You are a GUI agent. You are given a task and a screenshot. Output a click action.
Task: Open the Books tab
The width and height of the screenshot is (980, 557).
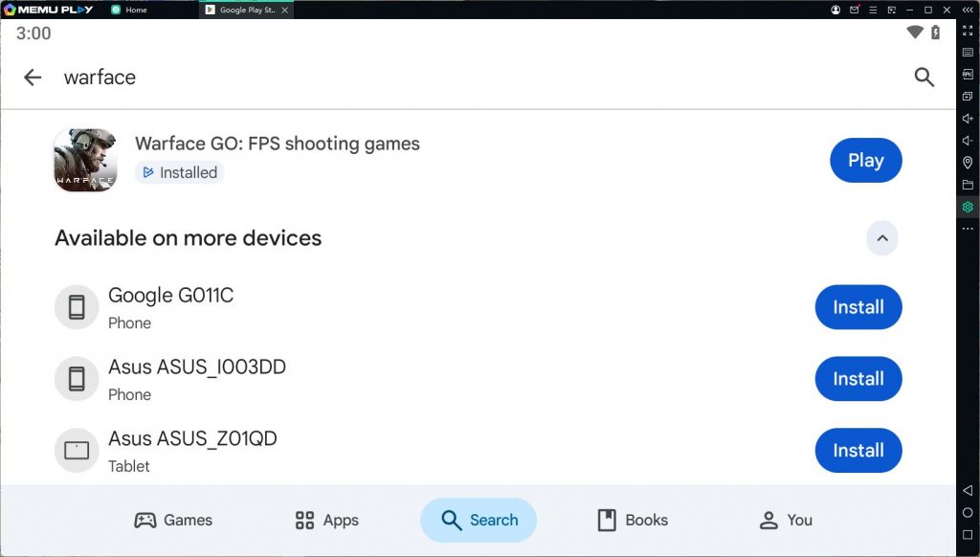(x=632, y=520)
